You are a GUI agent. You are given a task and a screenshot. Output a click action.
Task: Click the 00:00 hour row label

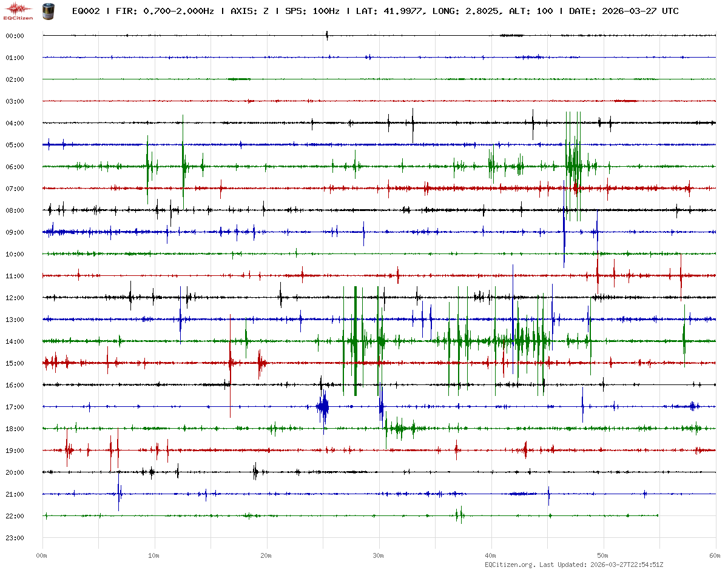pyautogui.click(x=15, y=36)
